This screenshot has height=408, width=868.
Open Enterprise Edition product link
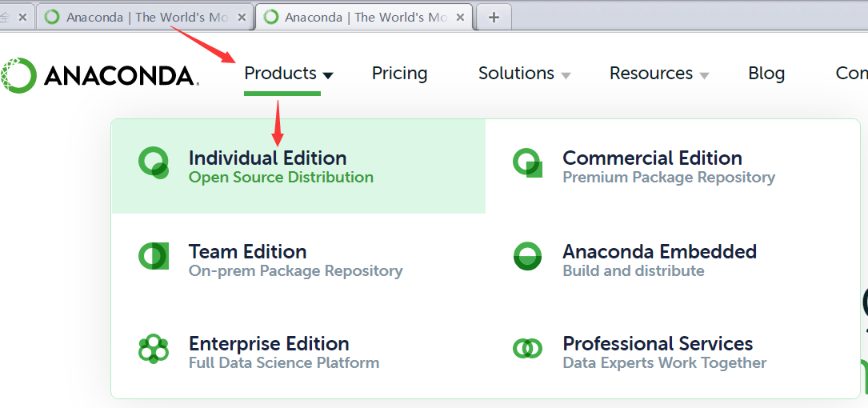(x=269, y=344)
